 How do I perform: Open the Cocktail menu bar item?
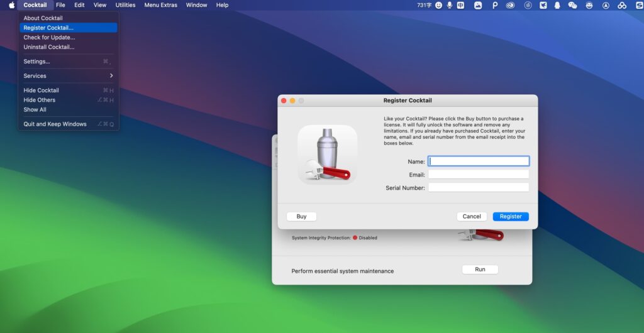pyautogui.click(x=35, y=5)
